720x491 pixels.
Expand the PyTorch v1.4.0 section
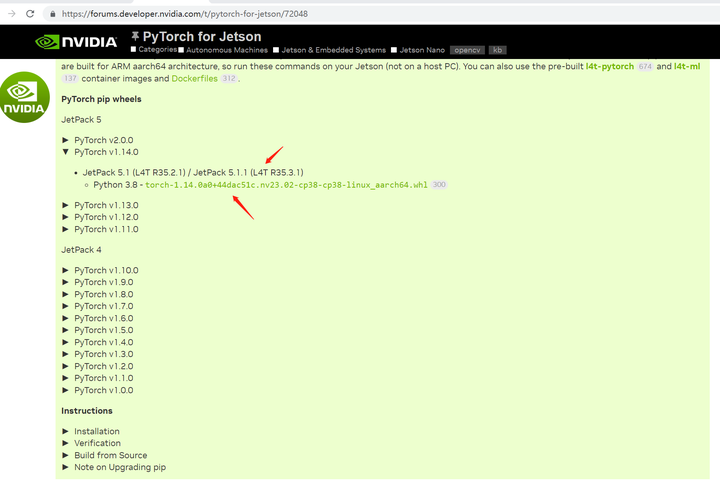coord(98,342)
